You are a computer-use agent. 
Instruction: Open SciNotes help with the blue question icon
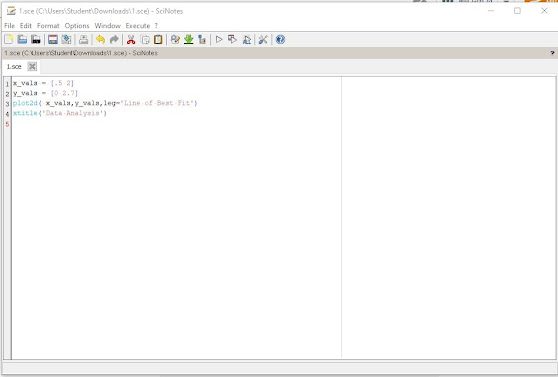tap(280, 40)
